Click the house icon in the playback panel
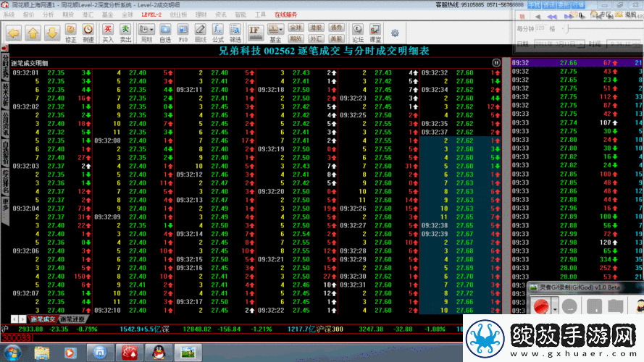Image resolution: width=644 pixels, height=362 pixels. [594, 14]
